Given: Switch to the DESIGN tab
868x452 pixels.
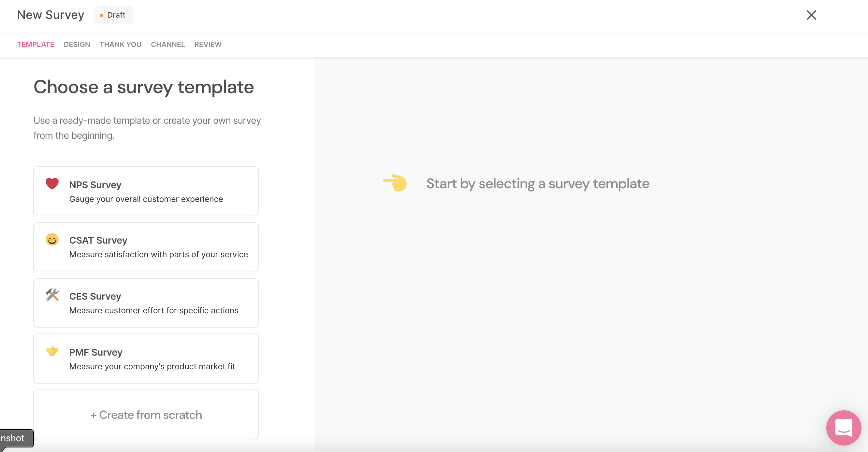Looking at the screenshot, I should (77, 44).
